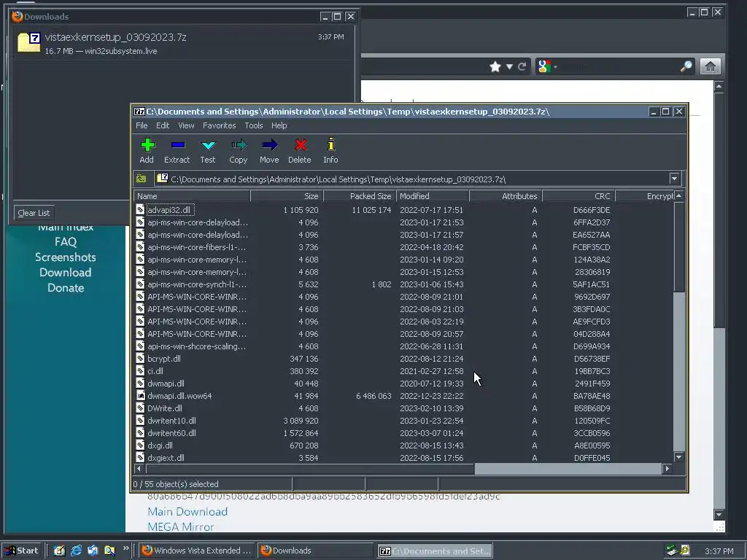747x560 pixels.
Task: Select the api-ms-win-shcore-scaling file row
Action: [403, 346]
